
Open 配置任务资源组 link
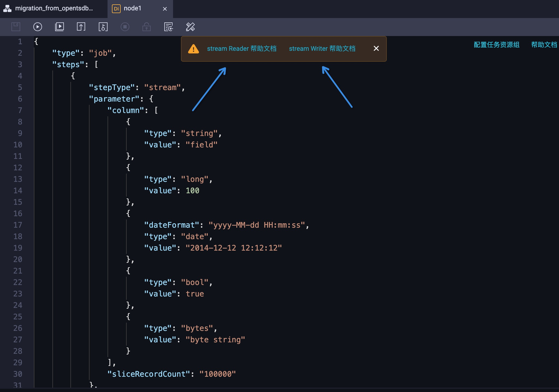(496, 45)
